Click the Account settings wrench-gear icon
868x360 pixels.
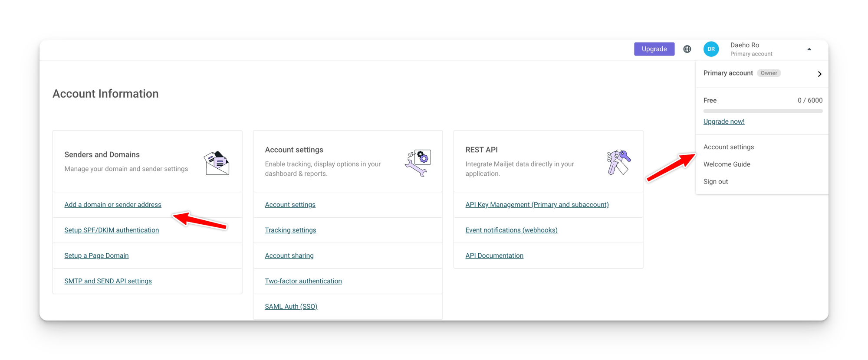coord(418,163)
